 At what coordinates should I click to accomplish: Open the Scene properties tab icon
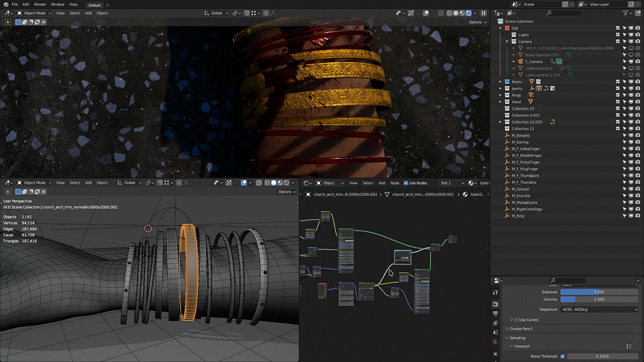495,333
